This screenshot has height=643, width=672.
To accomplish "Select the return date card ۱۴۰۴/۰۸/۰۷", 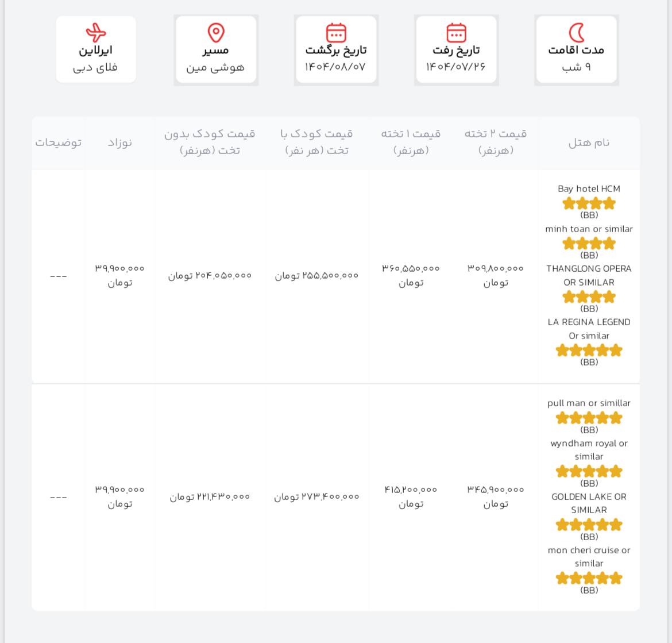I will 336,49.
